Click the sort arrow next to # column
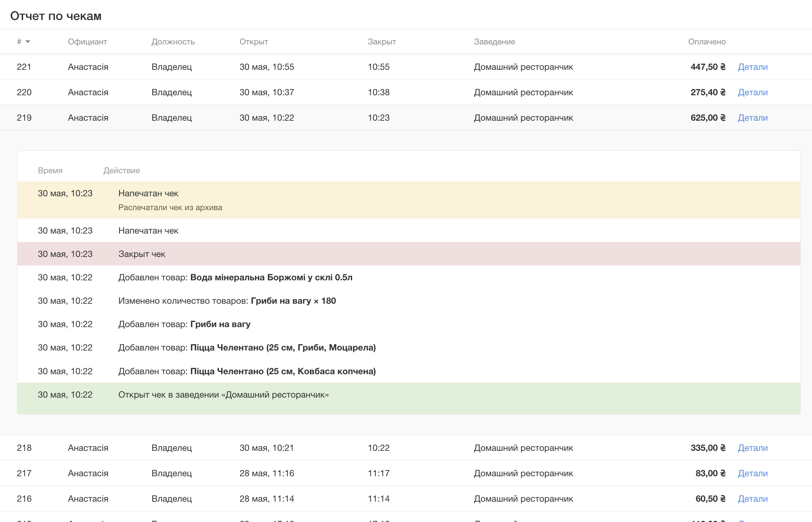Screen dimensions: 812x522 click(28, 42)
